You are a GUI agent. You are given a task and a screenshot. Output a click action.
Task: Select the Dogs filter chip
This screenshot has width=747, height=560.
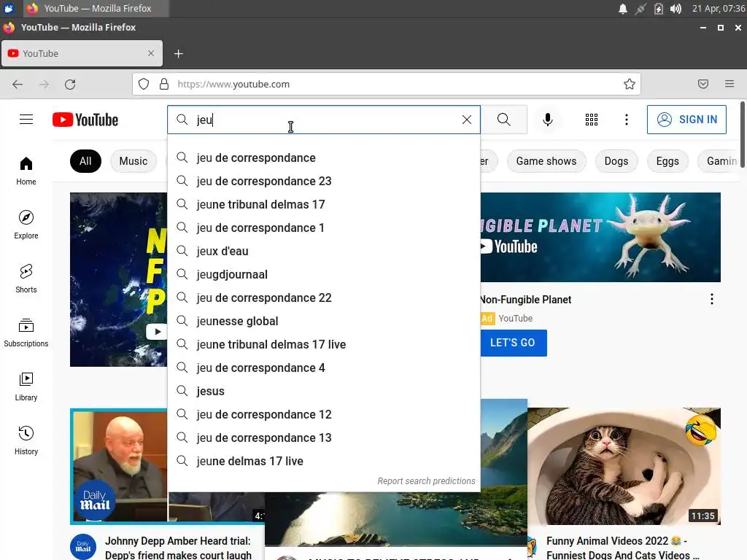(x=616, y=161)
